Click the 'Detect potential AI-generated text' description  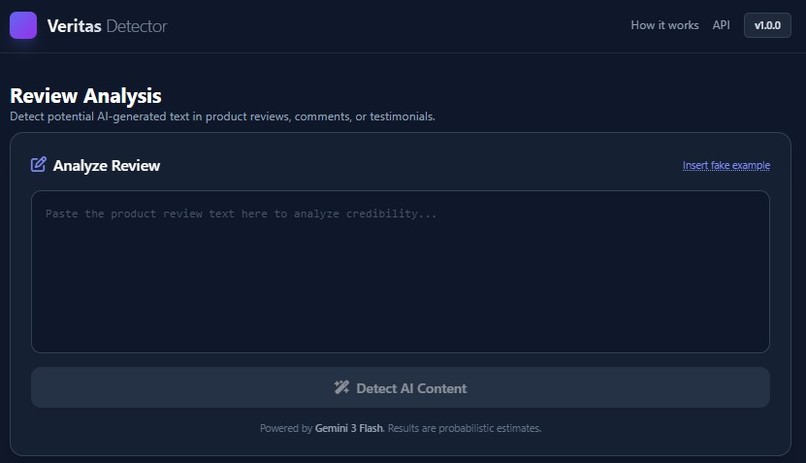coord(223,117)
